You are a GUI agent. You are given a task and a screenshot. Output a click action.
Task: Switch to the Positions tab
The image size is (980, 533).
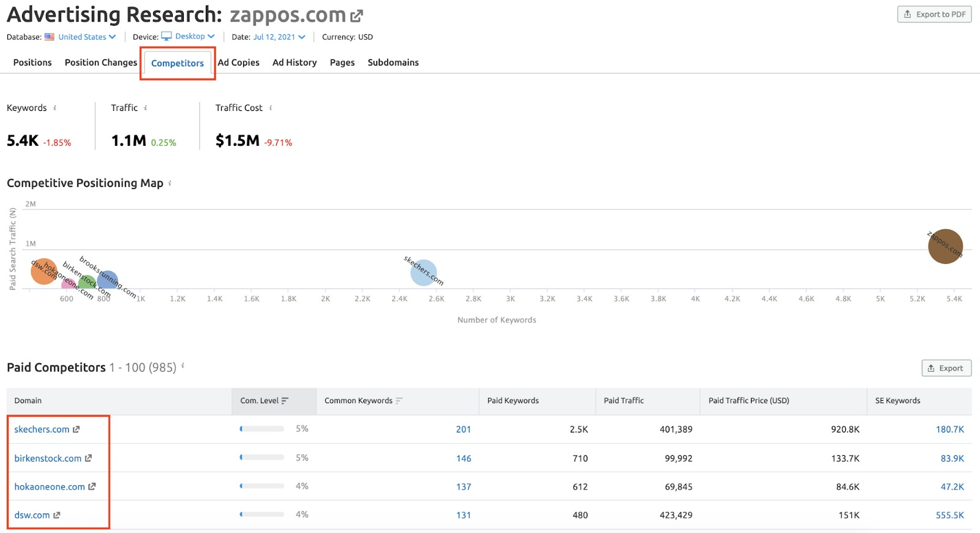coord(32,62)
